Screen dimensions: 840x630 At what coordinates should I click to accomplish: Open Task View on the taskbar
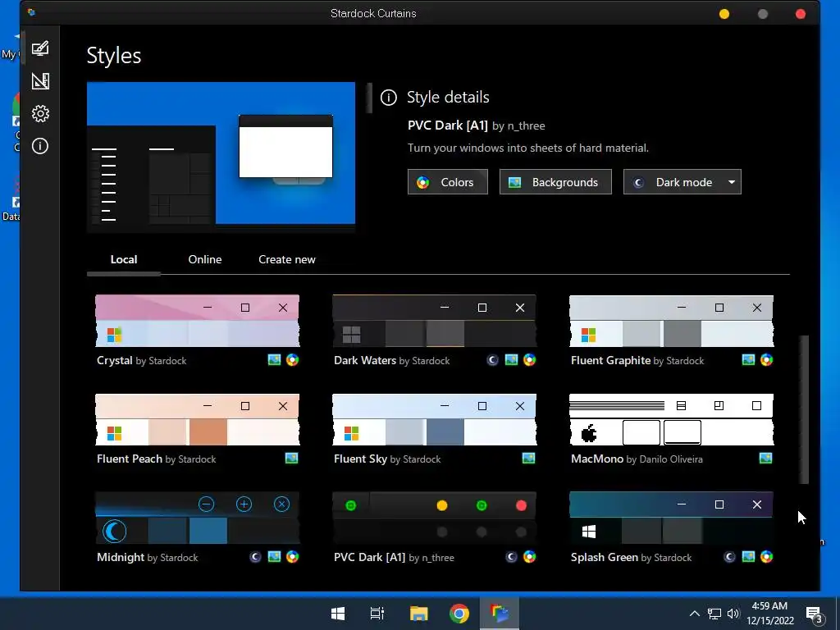[377, 614]
